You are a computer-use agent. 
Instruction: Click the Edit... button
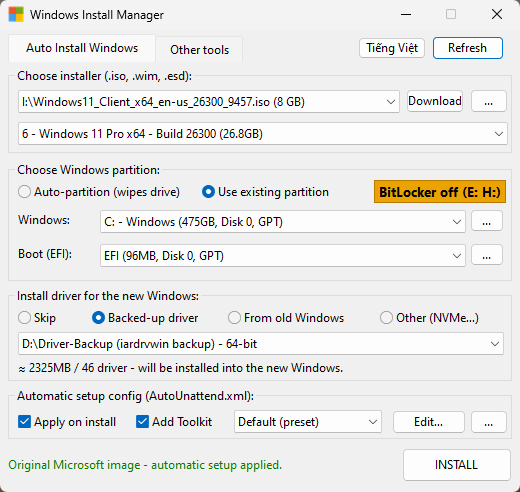tap(429, 422)
